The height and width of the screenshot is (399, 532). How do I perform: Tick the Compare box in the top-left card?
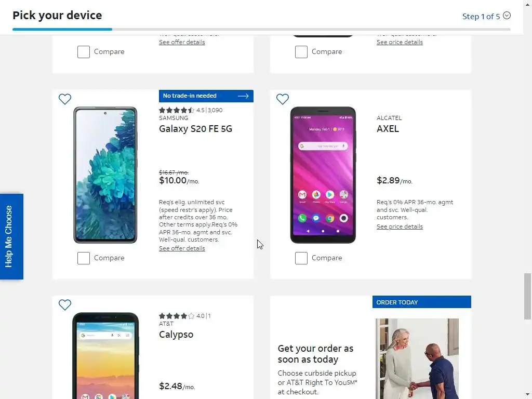pyautogui.click(x=84, y=52)
